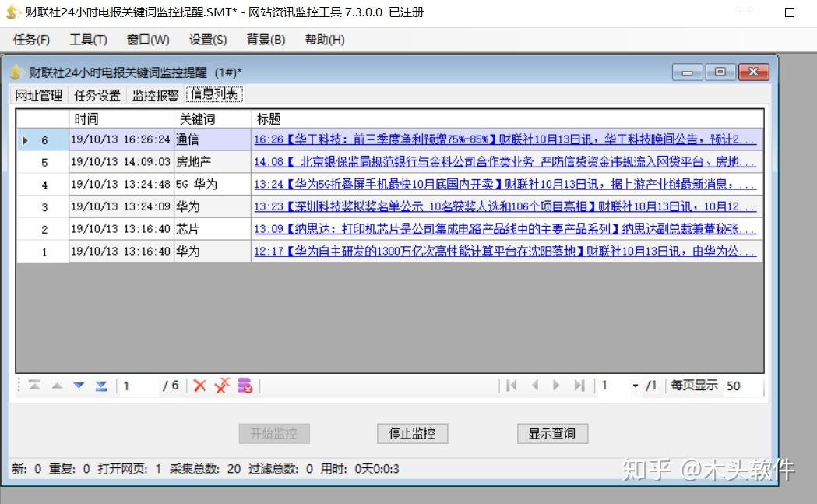Open the 16:26 华工科技 news link

point(505,139)
